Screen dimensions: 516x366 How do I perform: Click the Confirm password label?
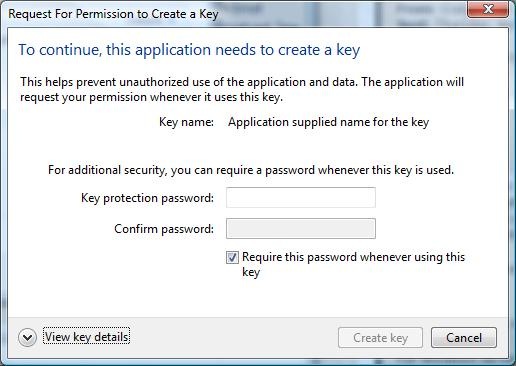(x=164, y=229)
